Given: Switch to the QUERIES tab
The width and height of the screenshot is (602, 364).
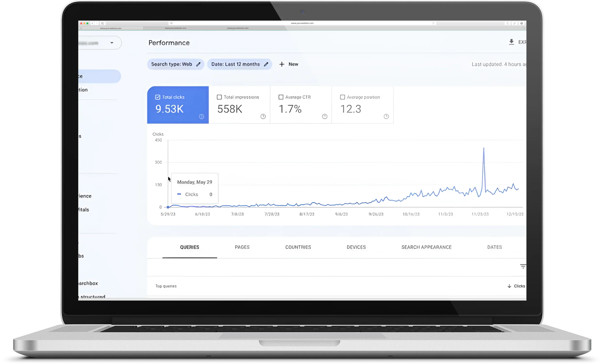Looking at the screenshot, I should [190, 247].
